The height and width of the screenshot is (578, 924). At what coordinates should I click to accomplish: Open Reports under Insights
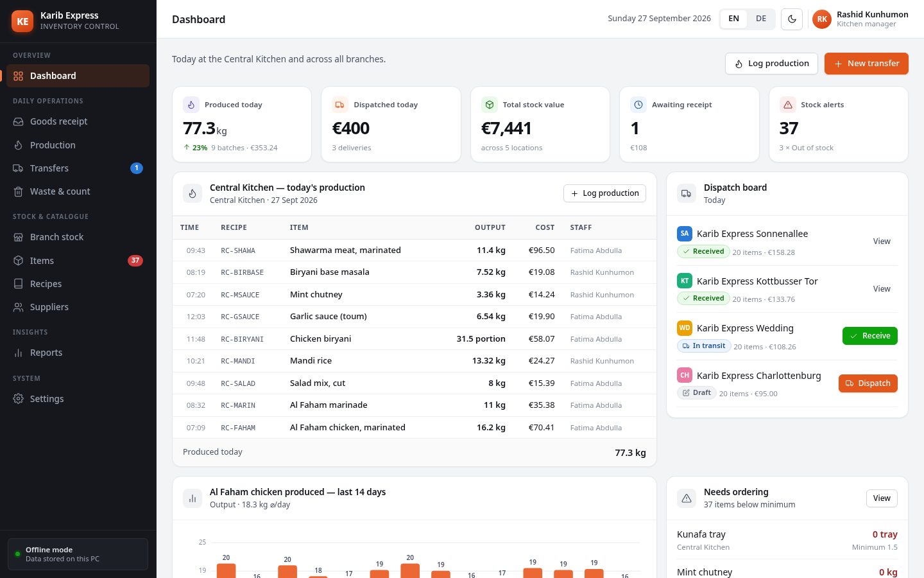(x=78, y=353)
